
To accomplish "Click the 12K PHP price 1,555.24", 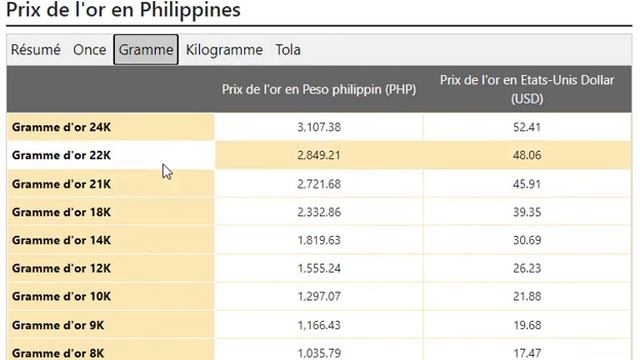I will click(319, 268).
